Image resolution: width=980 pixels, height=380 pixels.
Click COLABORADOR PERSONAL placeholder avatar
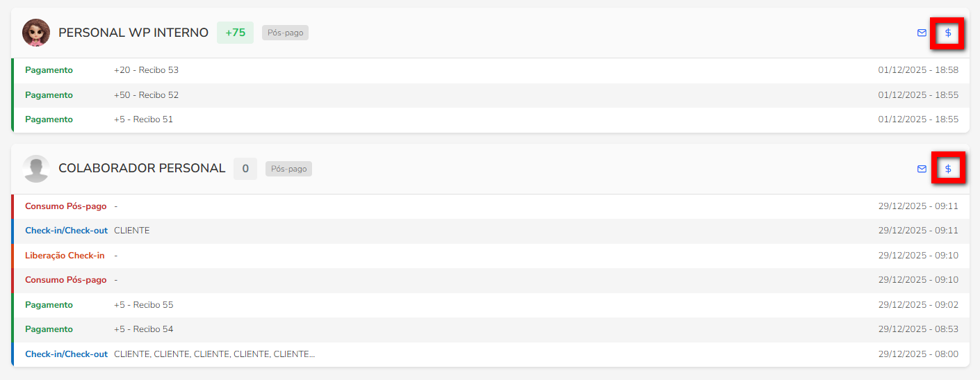(x=36, y=169)
